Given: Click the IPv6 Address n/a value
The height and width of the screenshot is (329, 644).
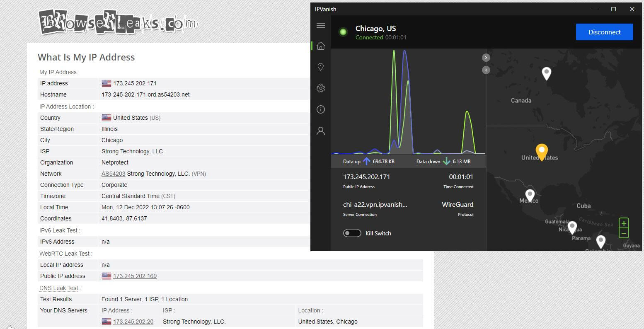Looking at the screenshot, I should (x=106, y=242).
